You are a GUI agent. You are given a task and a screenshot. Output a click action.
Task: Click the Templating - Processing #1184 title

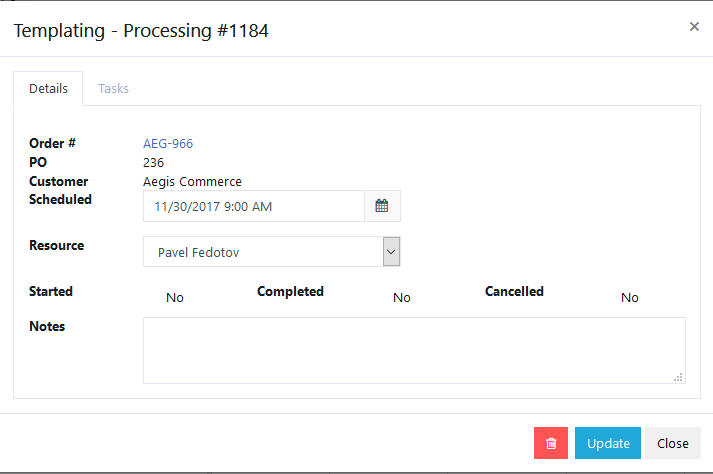pyautogui.click(x=140, y=31)
